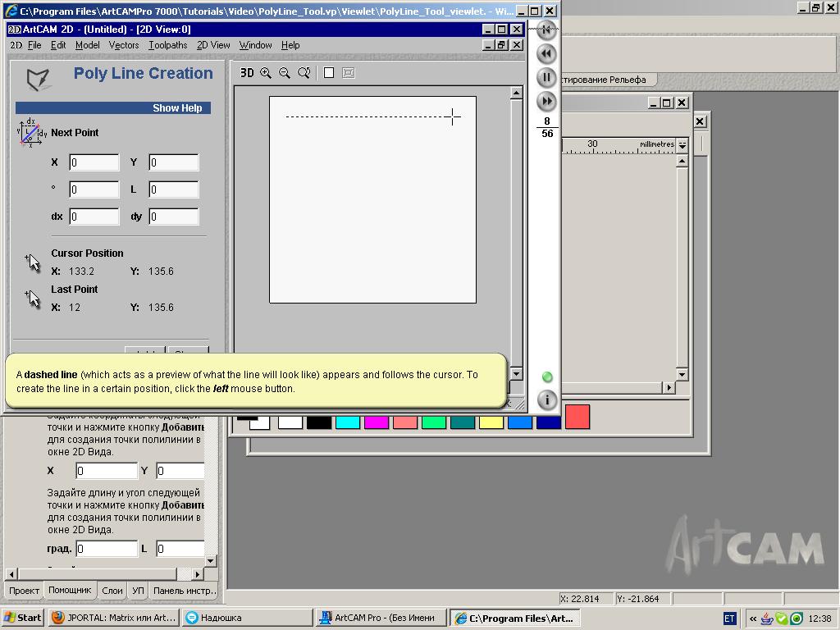Viewport: 840px width, 630px height.
Task: Click the green shield tray icon
Action: 782,619
